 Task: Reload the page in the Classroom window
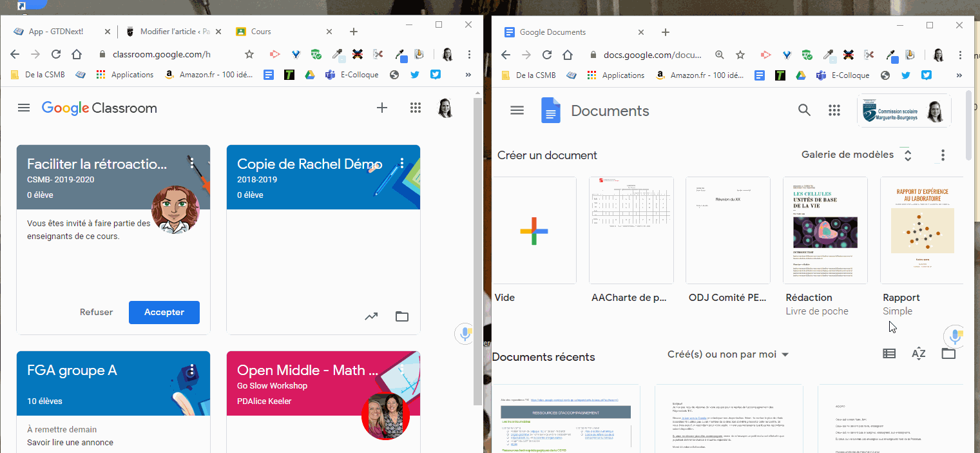click(56, 54)
